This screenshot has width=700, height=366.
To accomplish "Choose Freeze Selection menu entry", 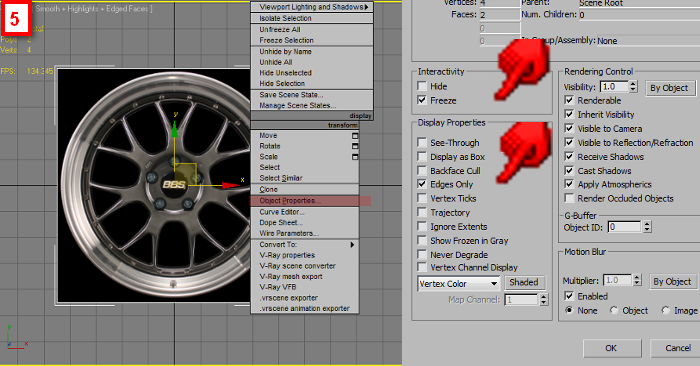I will tap(312, 40).
